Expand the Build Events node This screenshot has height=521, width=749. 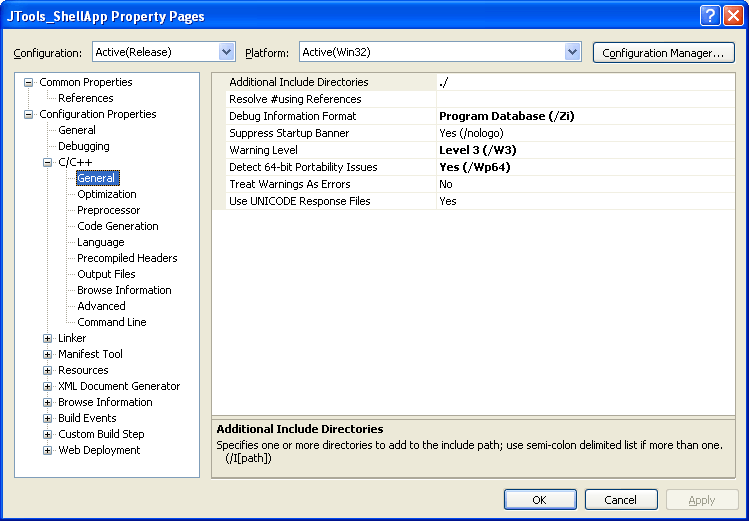[x=47, y=418]
